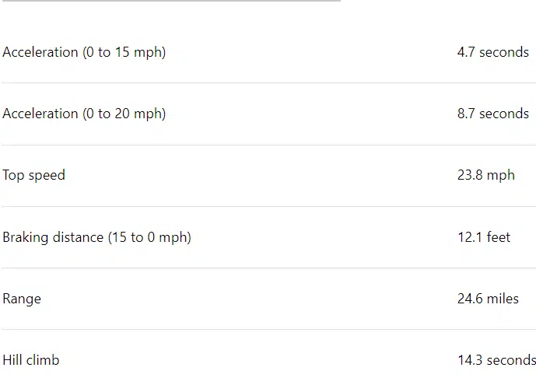Image resolution: width=536 pixels, height=392 pixels.
Task: Click divider line below Top speed row
Action: (x=268, y=206)
